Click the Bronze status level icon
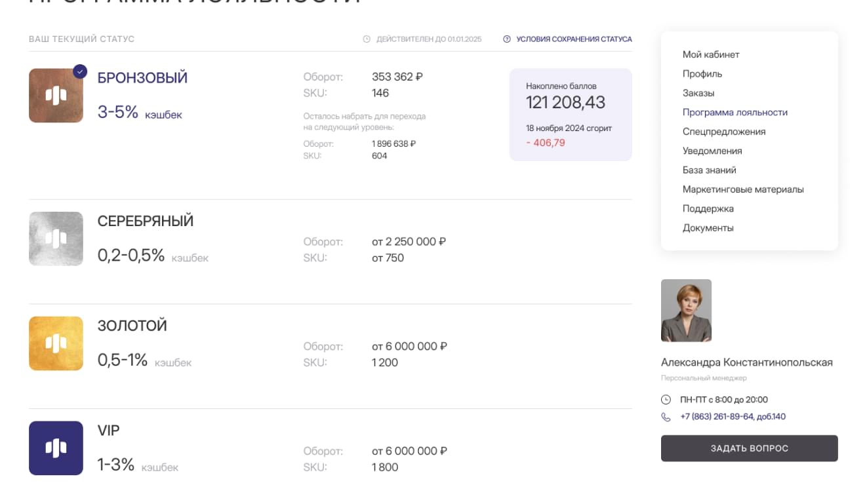 (56, 96)
